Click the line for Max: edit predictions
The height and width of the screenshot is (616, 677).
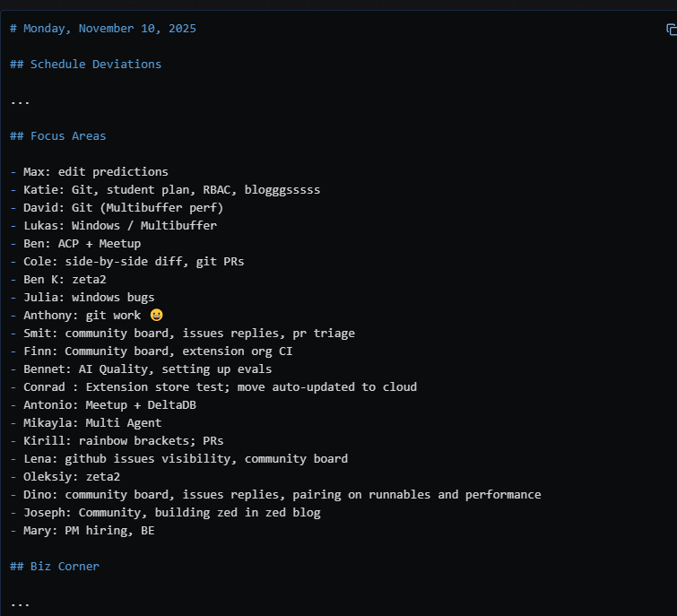pyautogui.click(x=90, y=172)
